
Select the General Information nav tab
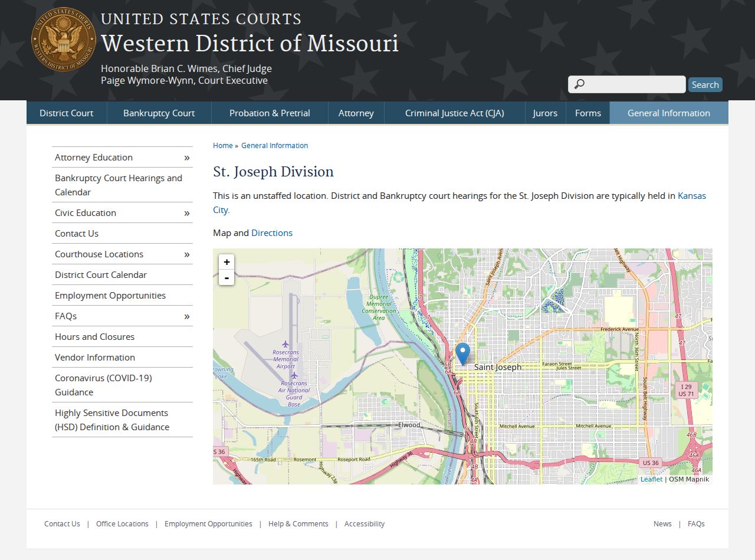click(x=669, y=113)
